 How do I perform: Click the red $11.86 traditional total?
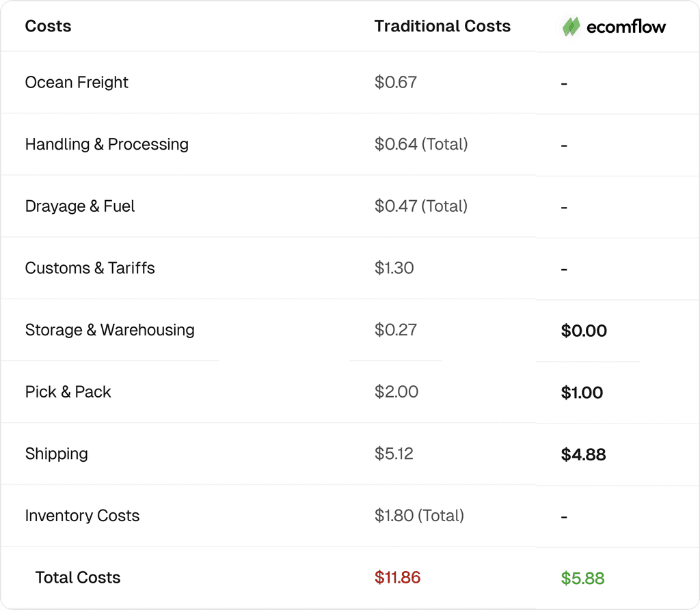point(397,577)
